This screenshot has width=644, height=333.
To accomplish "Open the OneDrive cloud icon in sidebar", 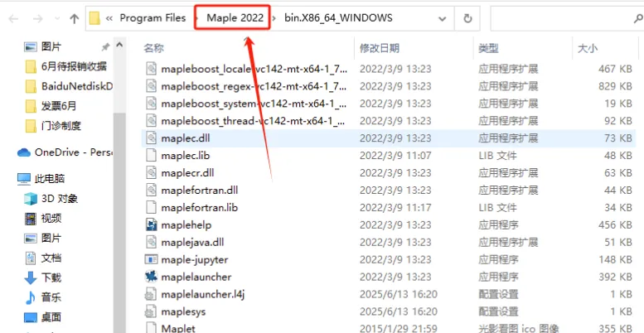I will [x=24, y=152].
